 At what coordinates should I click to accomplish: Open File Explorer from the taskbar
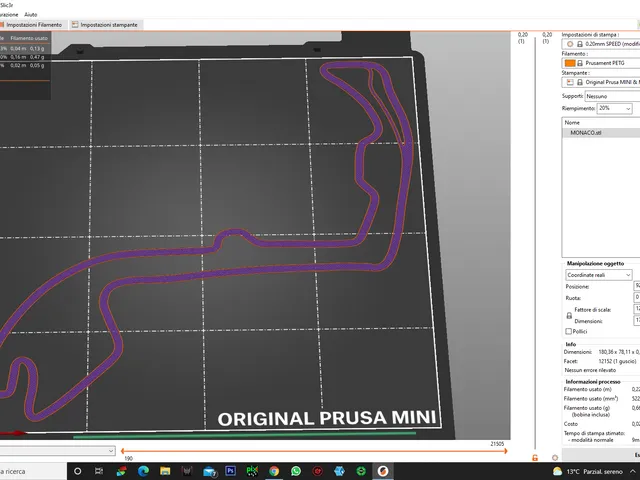(x=165, y=471)
